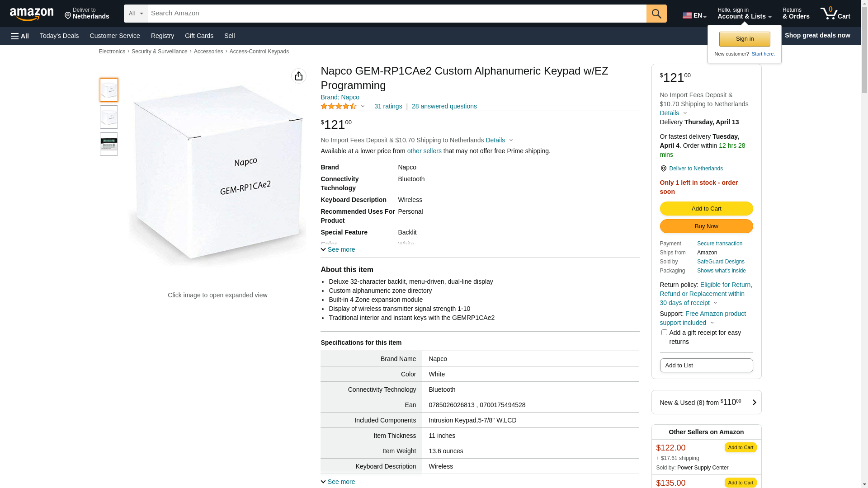Screen dimensions: 868x488
Task: Expand See more under product overview
Action: tap(338, 249)
